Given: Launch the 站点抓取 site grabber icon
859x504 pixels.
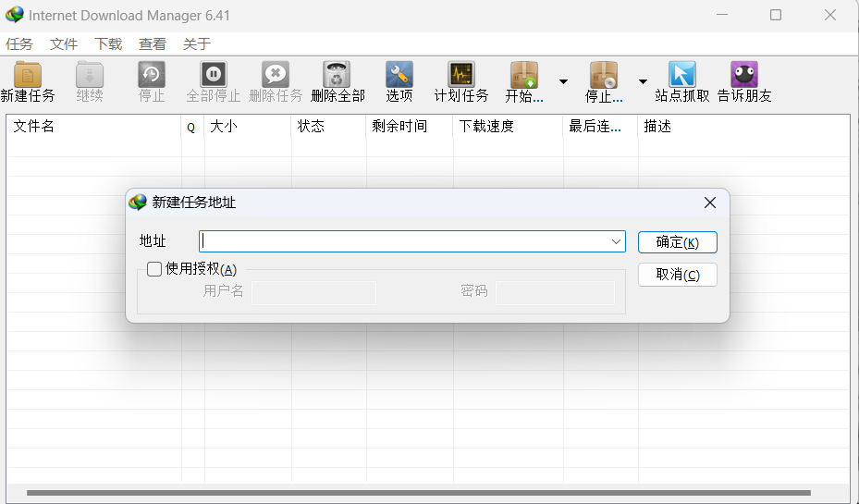Looking at the screenshot, I should click(682, 75).
